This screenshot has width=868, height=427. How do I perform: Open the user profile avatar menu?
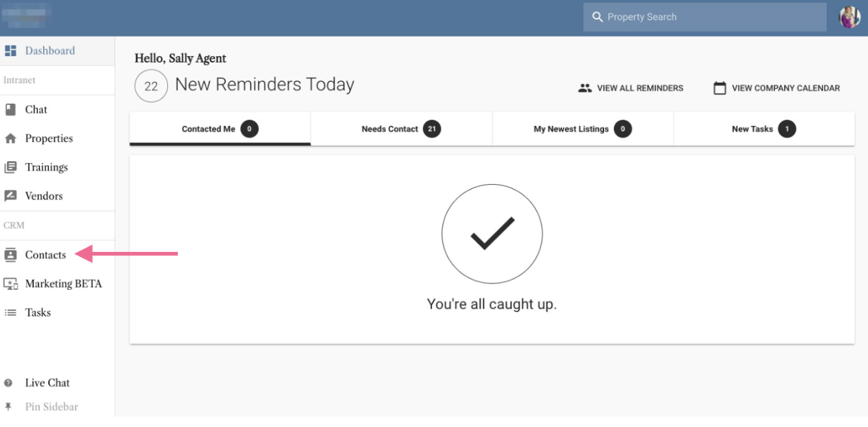pos(850,17)
